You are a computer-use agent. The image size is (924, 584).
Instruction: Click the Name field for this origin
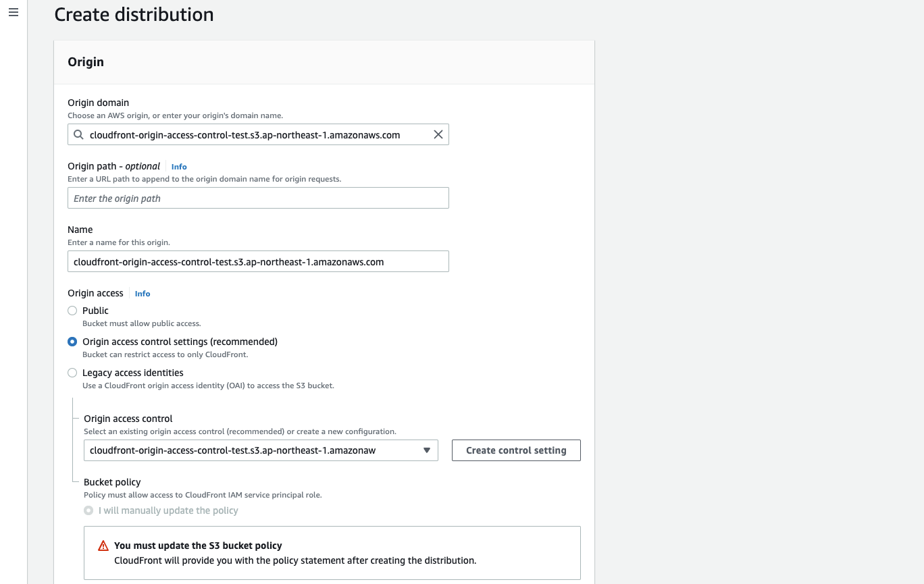coord(258,261)
